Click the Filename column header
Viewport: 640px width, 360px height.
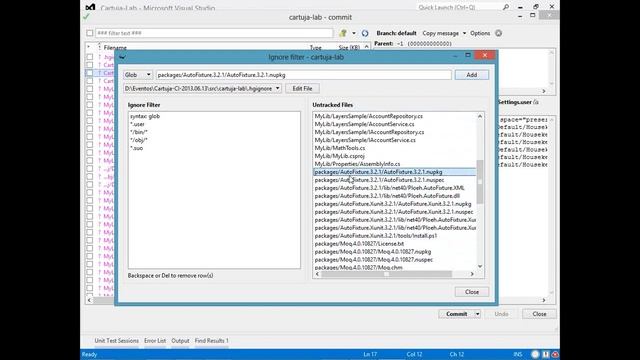[x=115, y=48]
